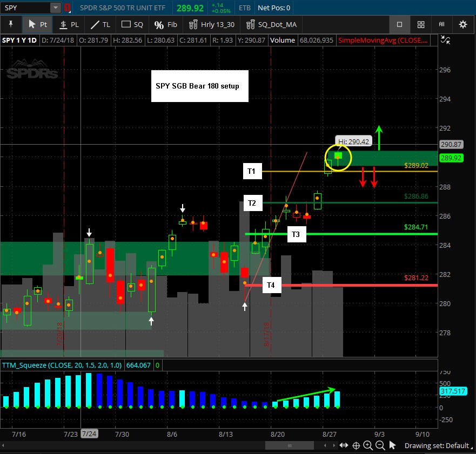Viewport: 476px width, 454px height.
Task: Select the SQ rectangle drawing tool
Action: coord(132,25)
